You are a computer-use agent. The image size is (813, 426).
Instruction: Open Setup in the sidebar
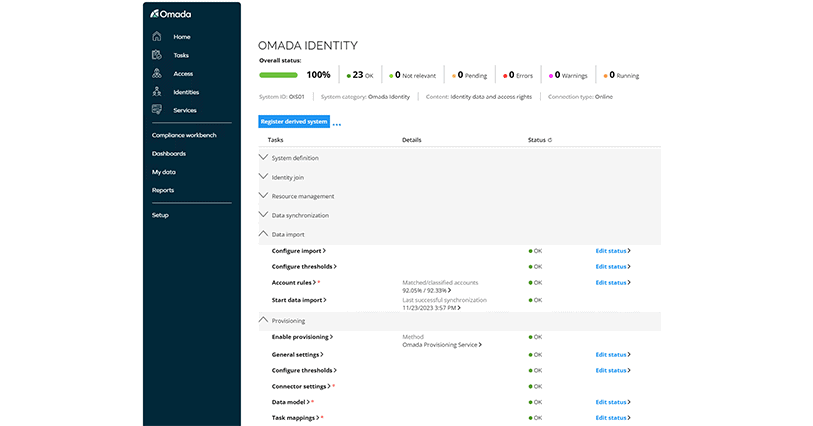coord(160,215)
